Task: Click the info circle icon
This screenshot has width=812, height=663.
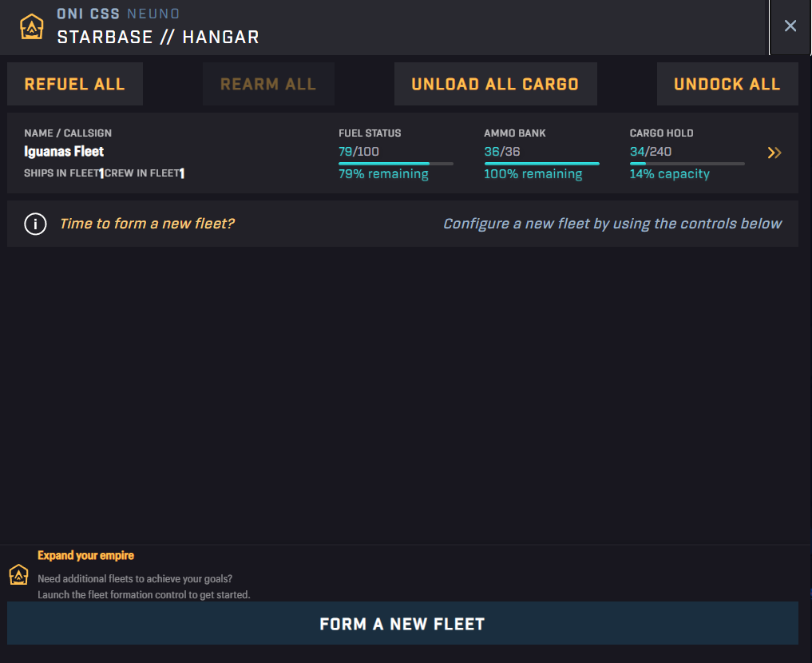Action: [35, 224]
